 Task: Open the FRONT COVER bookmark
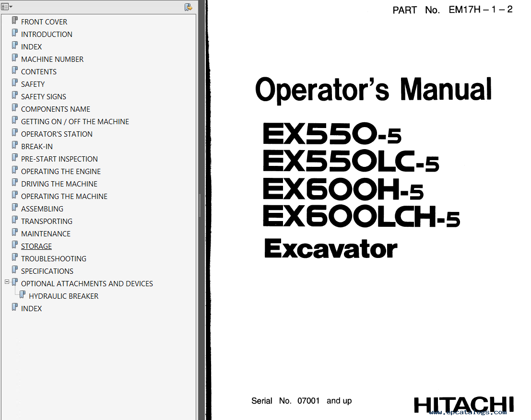44,22
